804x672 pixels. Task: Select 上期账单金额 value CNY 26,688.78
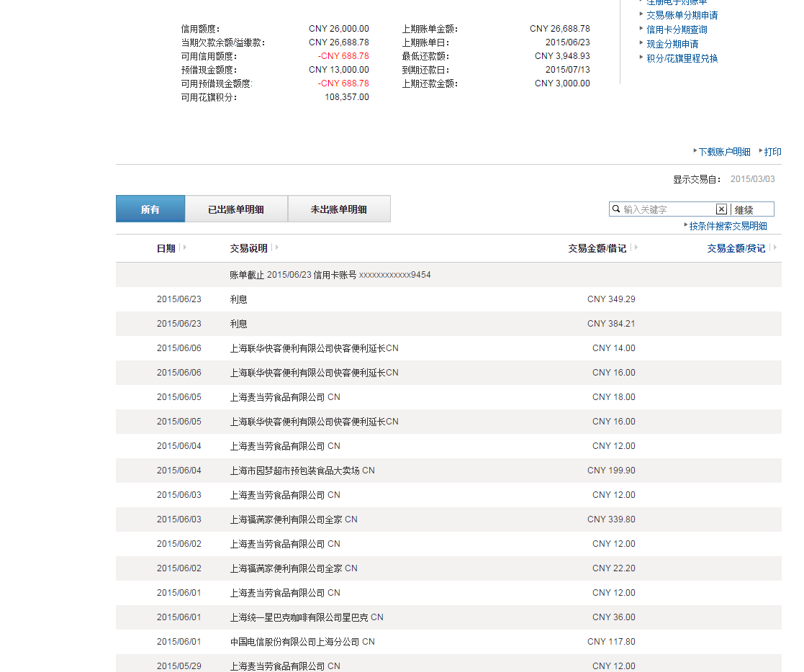coord(559,29)
